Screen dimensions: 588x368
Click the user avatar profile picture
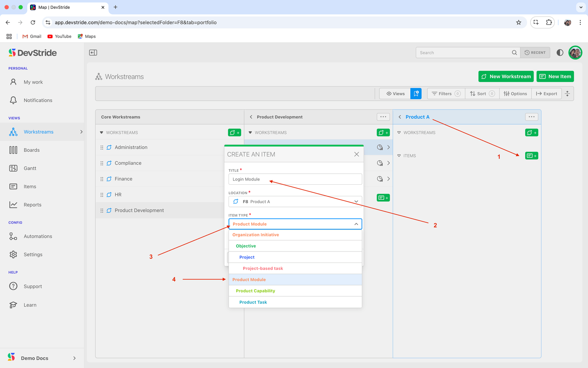pos(575,53)
